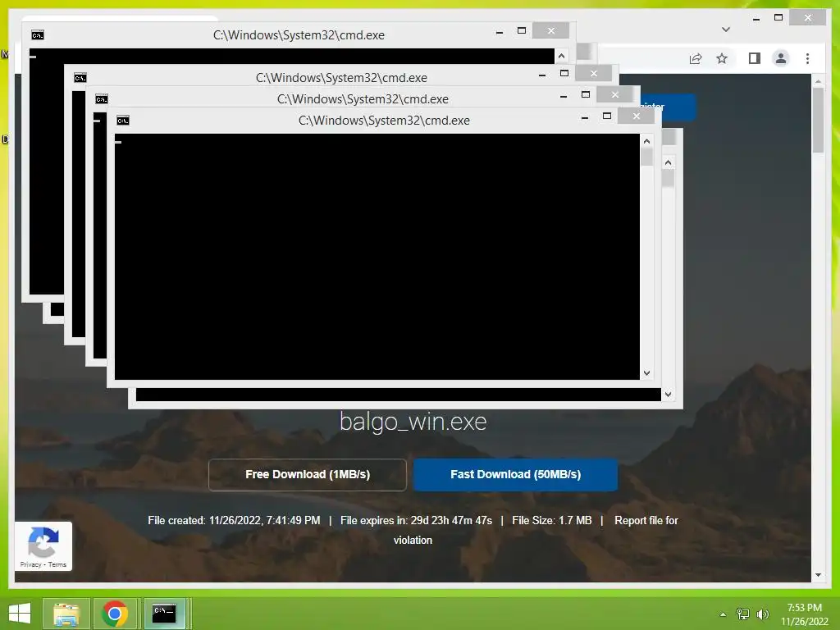Click the reCAPTCHA badge logo
Screen dimensions: 840x630
pos(43,541)
